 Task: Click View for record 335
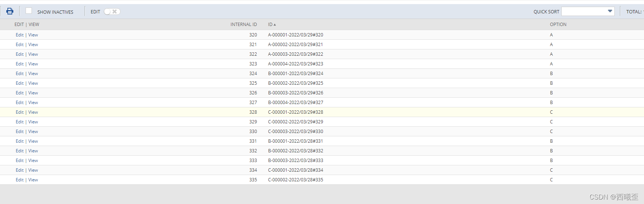pyautogui.click(x=33, y=180)
